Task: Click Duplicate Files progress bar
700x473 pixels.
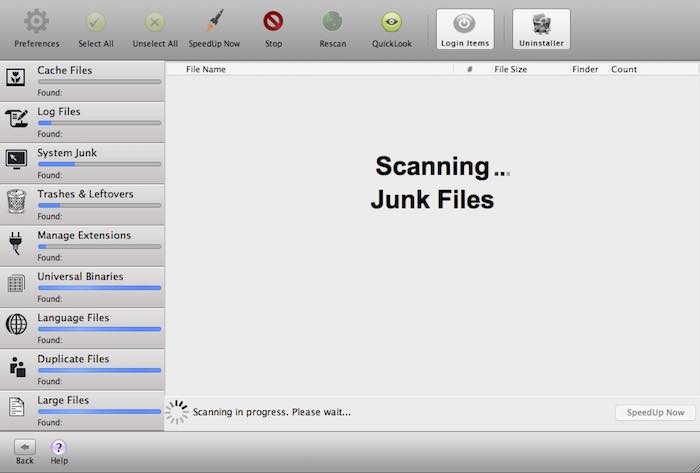Action: click(100, 370)
